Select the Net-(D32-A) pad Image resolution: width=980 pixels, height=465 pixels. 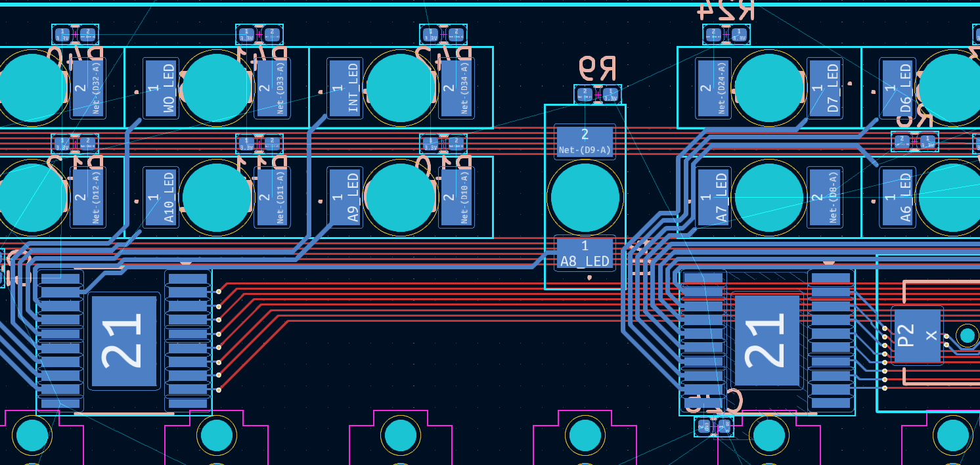click(x=88, y=88)
